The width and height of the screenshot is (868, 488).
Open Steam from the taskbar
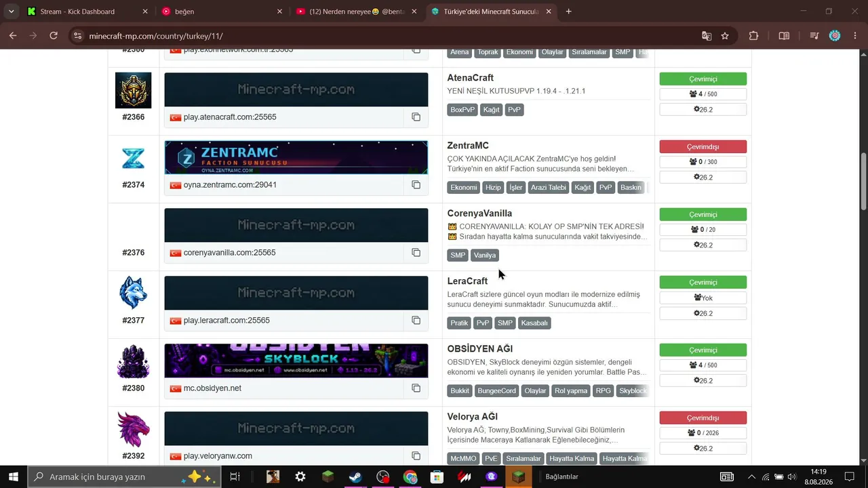coord(355,476)
